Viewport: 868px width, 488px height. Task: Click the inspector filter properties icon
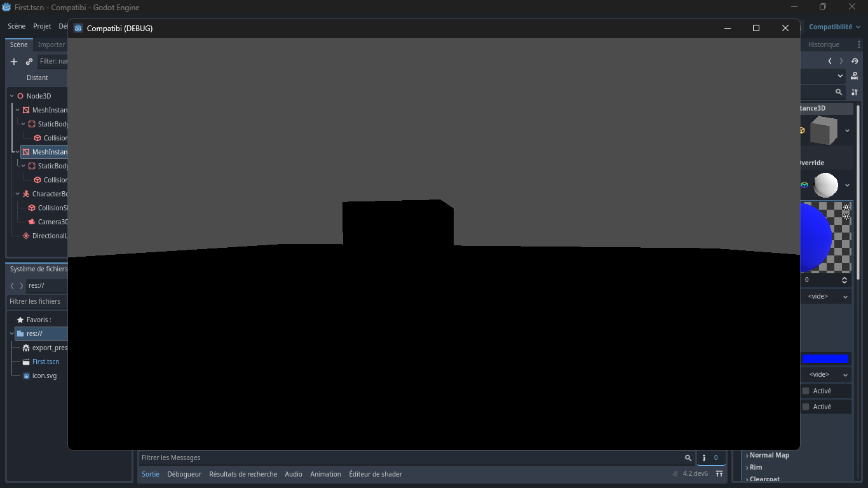coord(854,91)
